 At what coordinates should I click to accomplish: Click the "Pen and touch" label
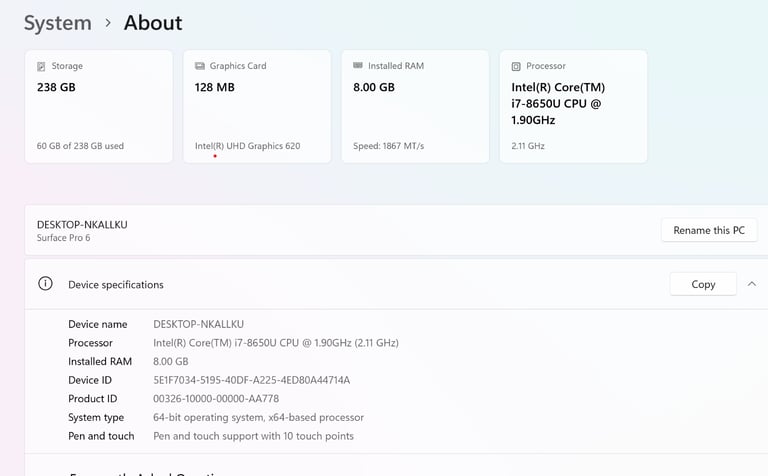[101, 436]
